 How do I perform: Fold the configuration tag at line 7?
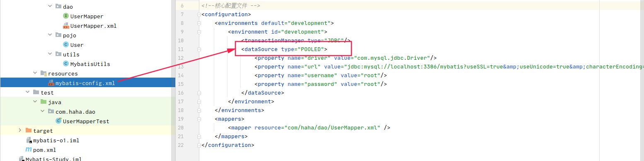tap(199, 15)
